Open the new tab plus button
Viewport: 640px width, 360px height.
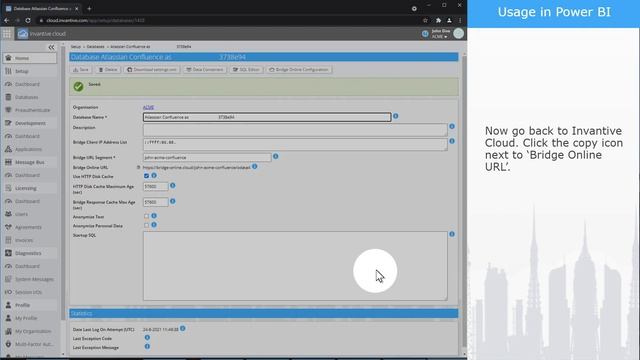89,8
